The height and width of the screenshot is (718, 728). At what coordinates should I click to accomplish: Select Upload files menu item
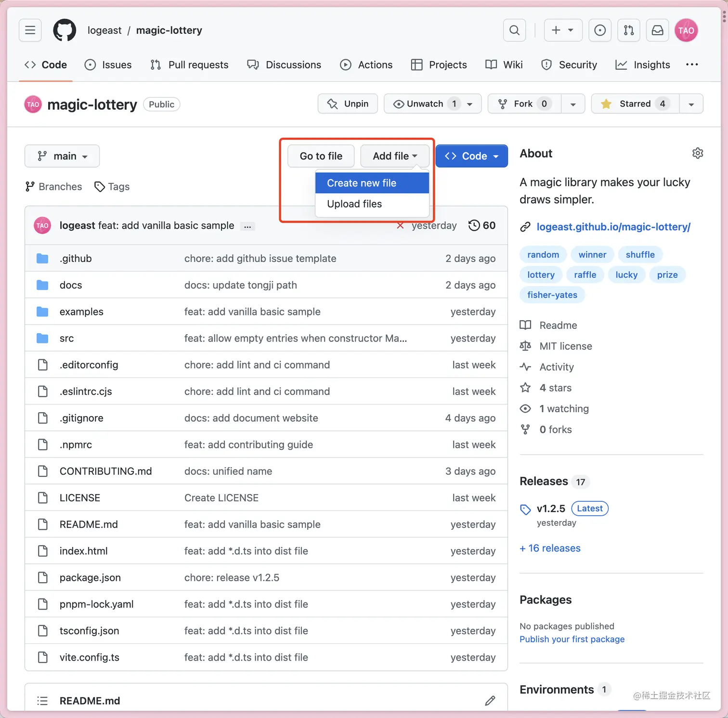(x=372, y=204)
